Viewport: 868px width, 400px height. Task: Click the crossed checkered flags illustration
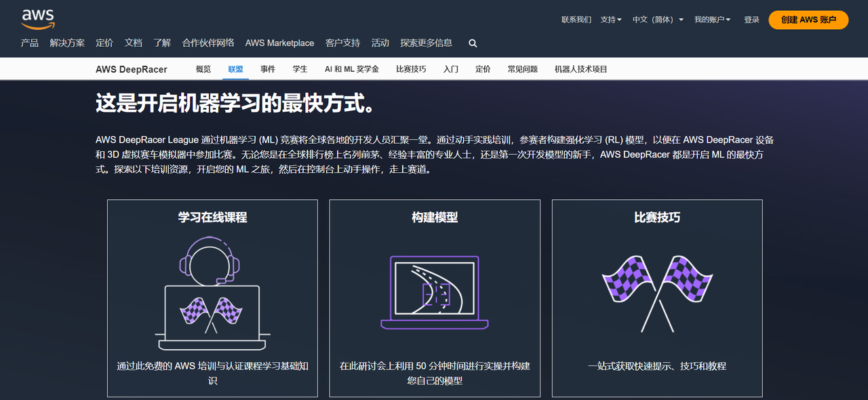657,293
